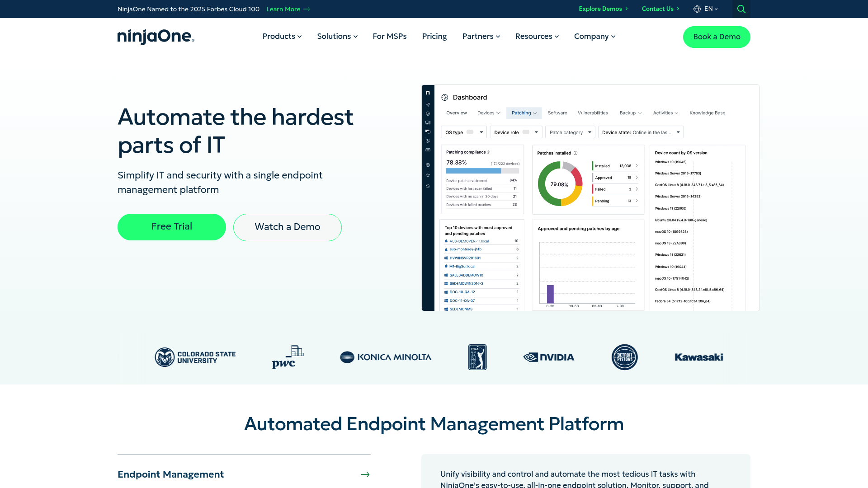Open recent history via clock icon in sidebar
The image size is (868, 488).
coord(428,186)
